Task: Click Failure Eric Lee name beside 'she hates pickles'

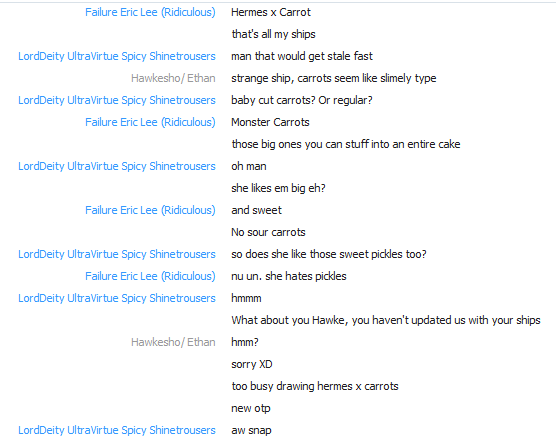Action: [x=150, y=276]
